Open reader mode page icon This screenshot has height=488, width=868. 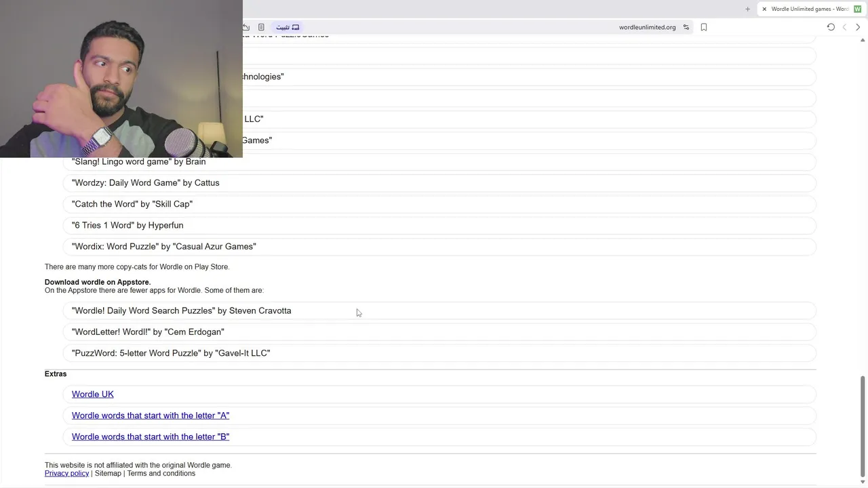coord(261,27)
